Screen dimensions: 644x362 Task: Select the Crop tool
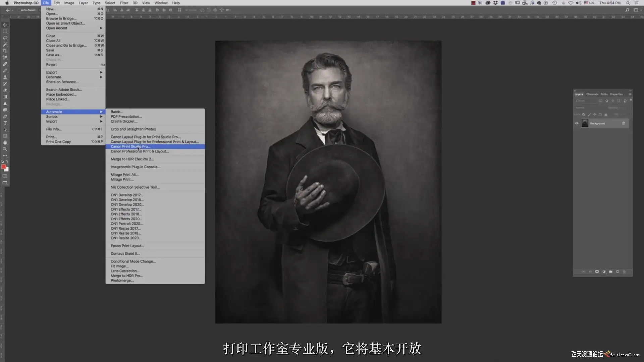[x=5, y=51]
